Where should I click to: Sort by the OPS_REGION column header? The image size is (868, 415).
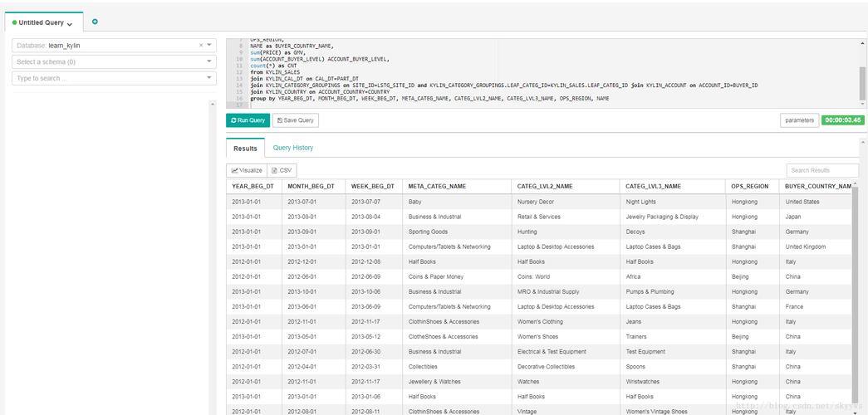[x=750, y=187]
